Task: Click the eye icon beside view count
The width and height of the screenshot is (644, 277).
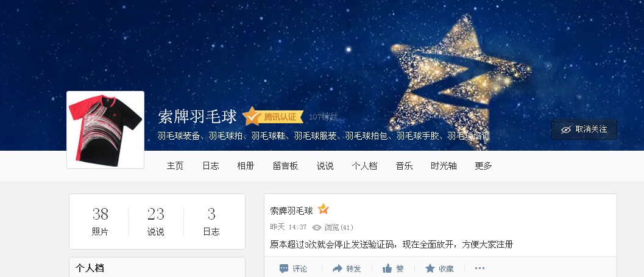Action: point(317,228)
